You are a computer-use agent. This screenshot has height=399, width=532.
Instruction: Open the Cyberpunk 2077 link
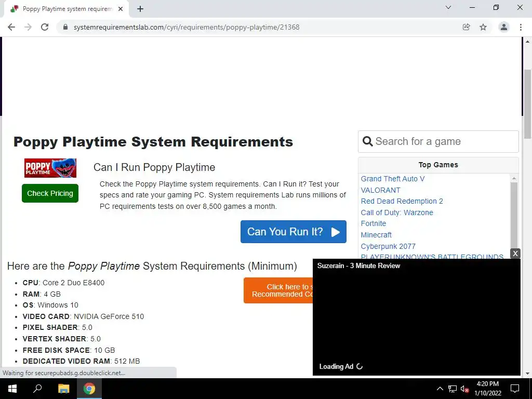coord(388,246)
